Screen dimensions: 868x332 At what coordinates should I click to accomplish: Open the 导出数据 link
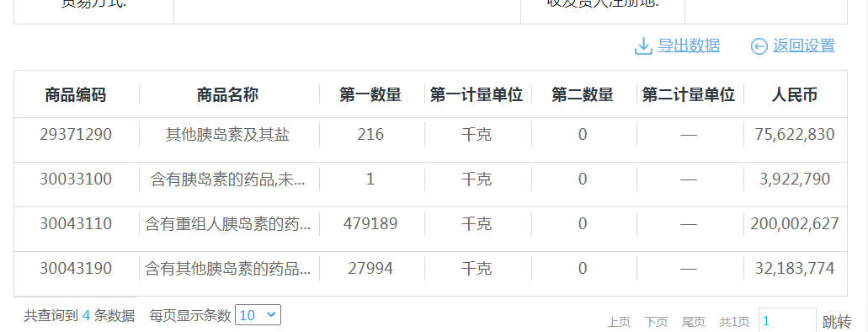pos(689,46)
